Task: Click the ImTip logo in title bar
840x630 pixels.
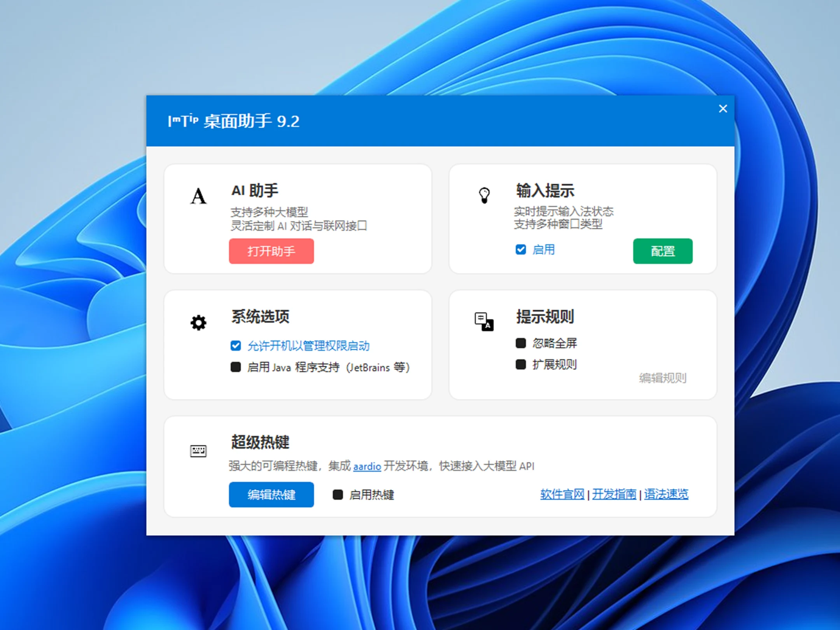Action: coord(183,121)
